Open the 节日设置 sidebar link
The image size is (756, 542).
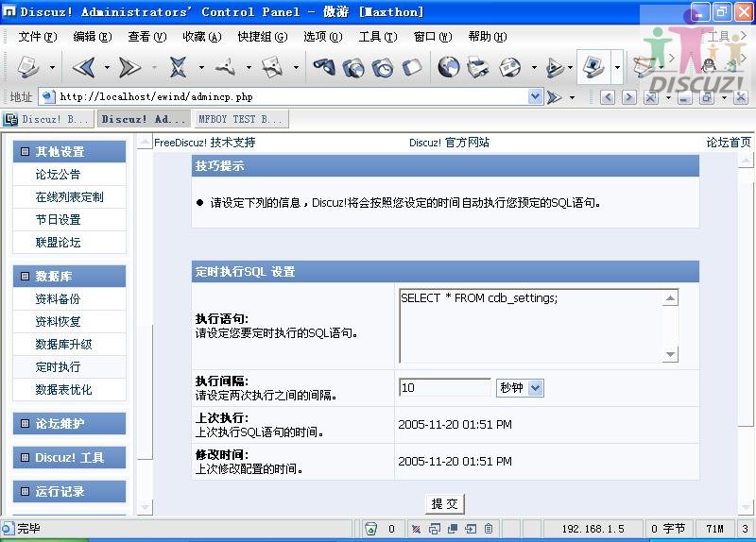click(58, 220)
